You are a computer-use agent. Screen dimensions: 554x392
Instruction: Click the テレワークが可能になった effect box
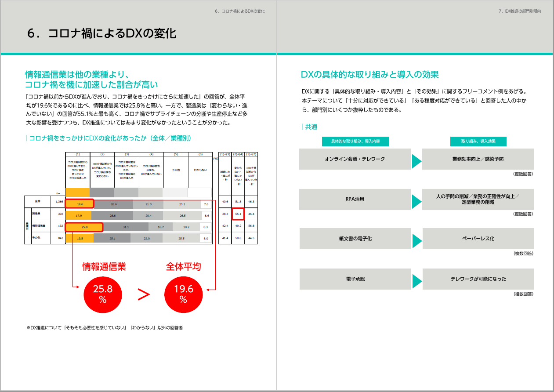coord(478,279)
